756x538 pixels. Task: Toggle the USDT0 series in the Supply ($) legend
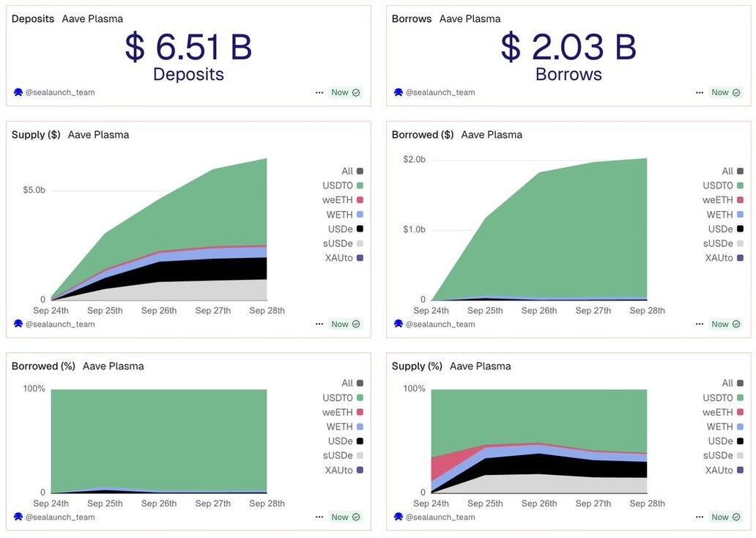coord(343,185)
